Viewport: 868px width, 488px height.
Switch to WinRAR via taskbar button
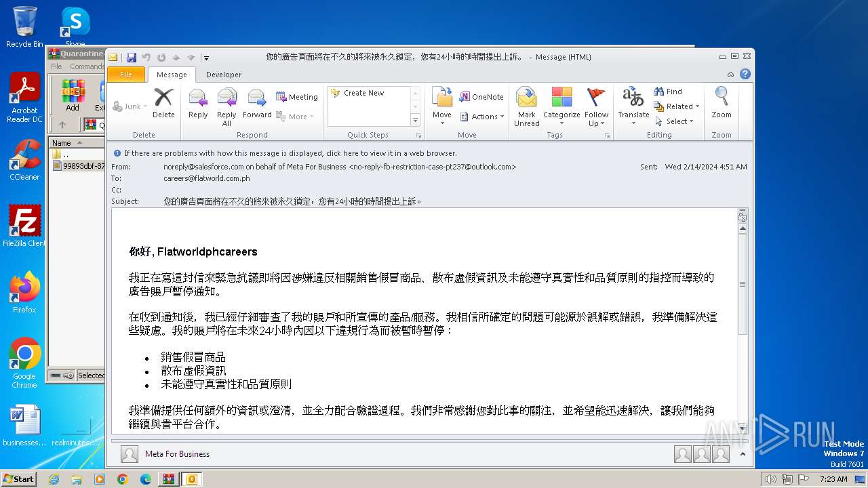(168, 479)
